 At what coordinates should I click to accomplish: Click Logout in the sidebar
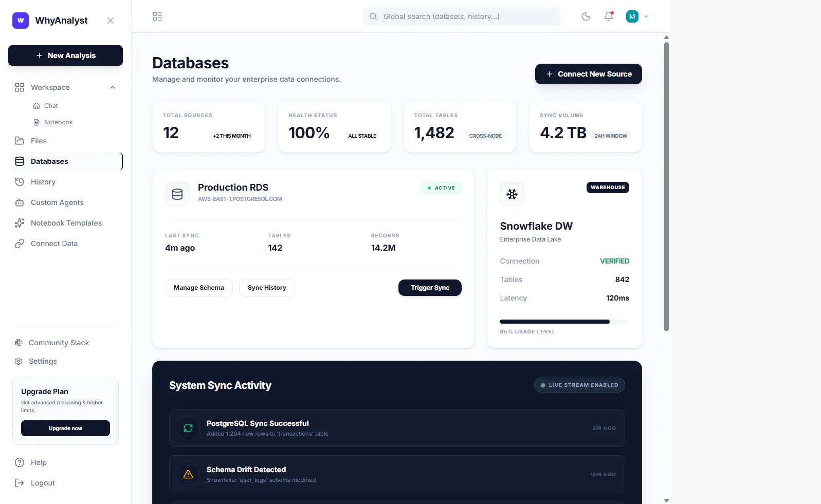[x=65, y=483]
